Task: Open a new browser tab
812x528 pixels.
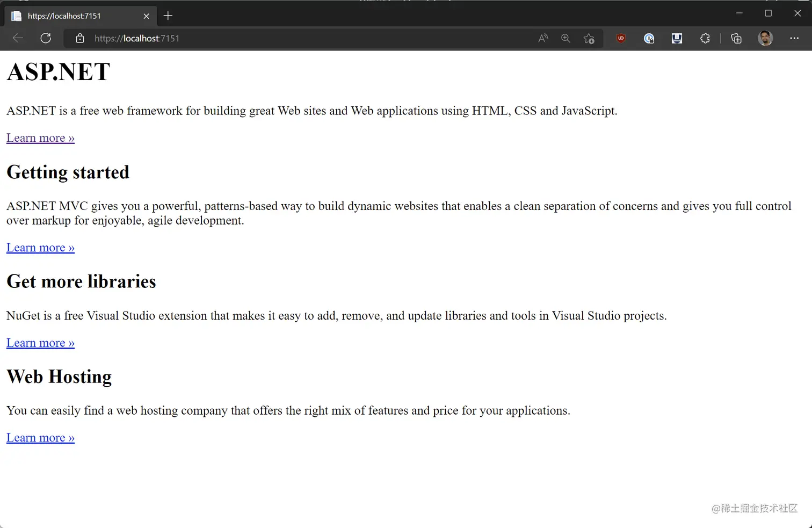Action: [x=168, y=16]
